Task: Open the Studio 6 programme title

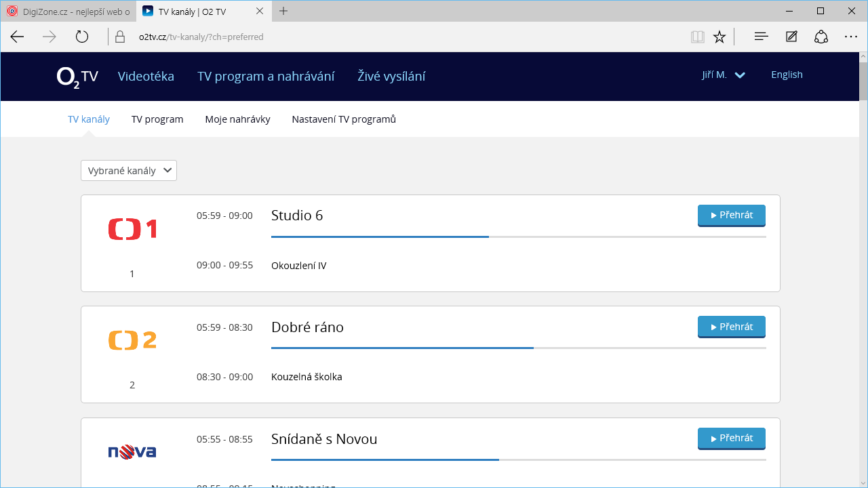Action: [297, 216]
